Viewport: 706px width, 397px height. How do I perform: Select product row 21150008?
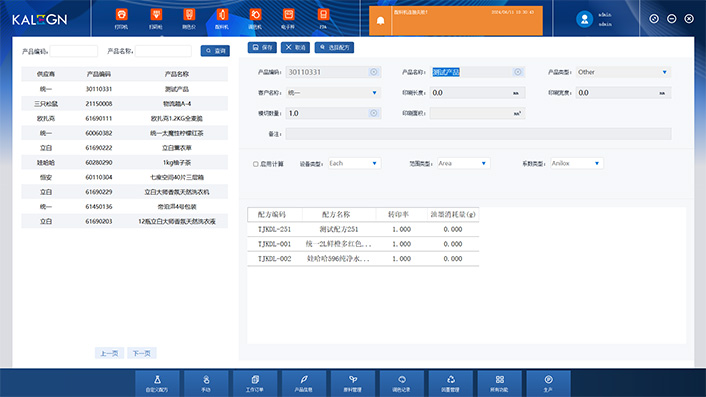pos(124,104)
